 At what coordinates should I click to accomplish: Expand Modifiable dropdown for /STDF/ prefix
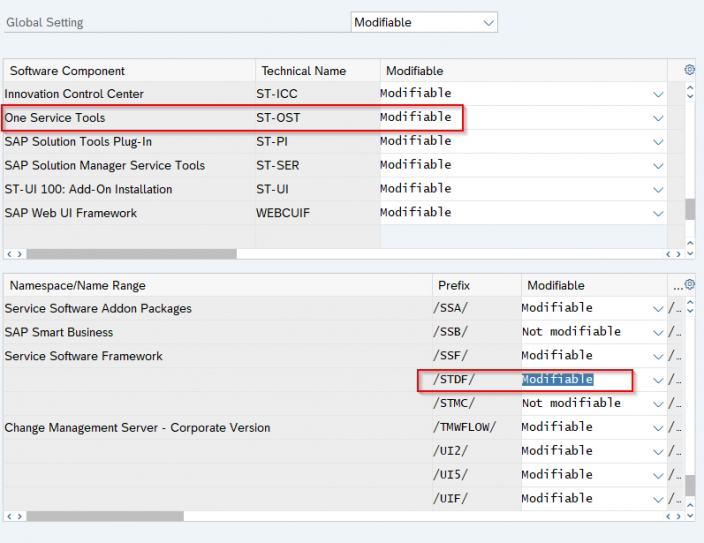pos(658,380)
